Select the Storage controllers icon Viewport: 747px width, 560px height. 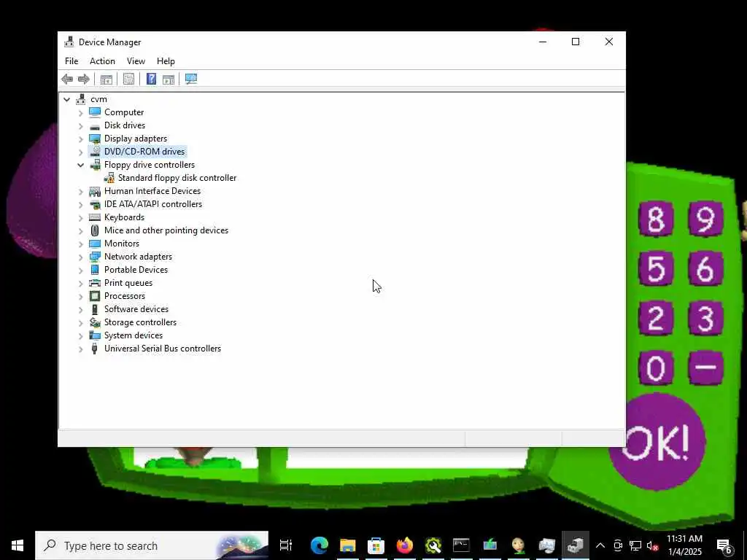pos(95,322)
